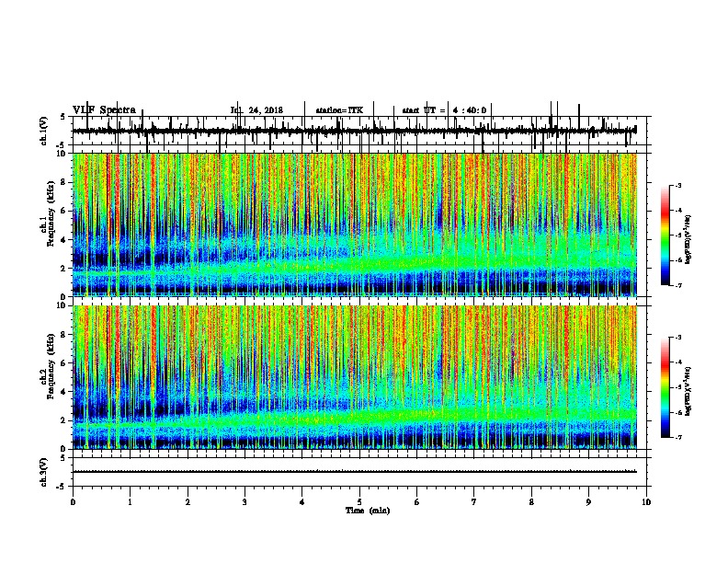Click time axis tick label "0"
The width and height of the screenshot is (728, 563).
coord(73,502)
